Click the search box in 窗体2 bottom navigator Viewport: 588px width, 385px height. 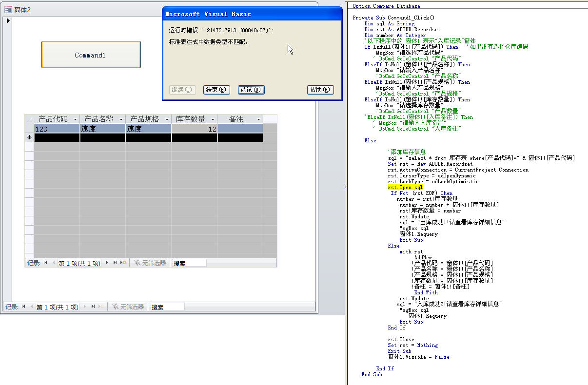coord(167,307)
